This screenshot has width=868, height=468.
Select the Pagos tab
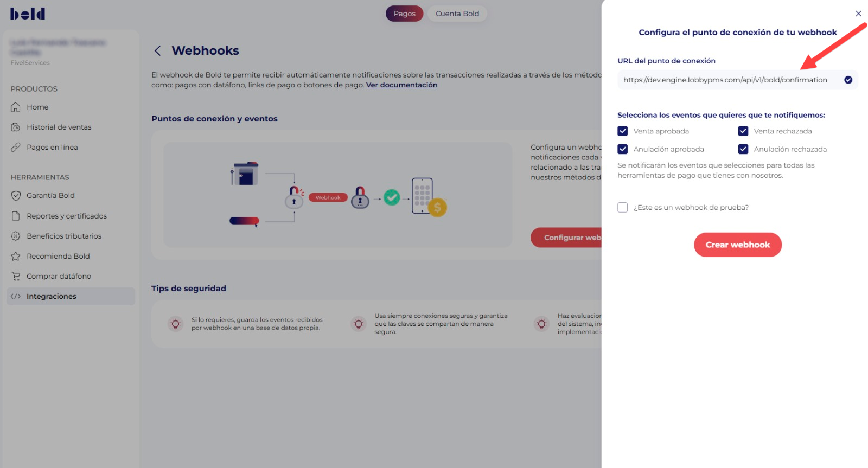[404, 14]
